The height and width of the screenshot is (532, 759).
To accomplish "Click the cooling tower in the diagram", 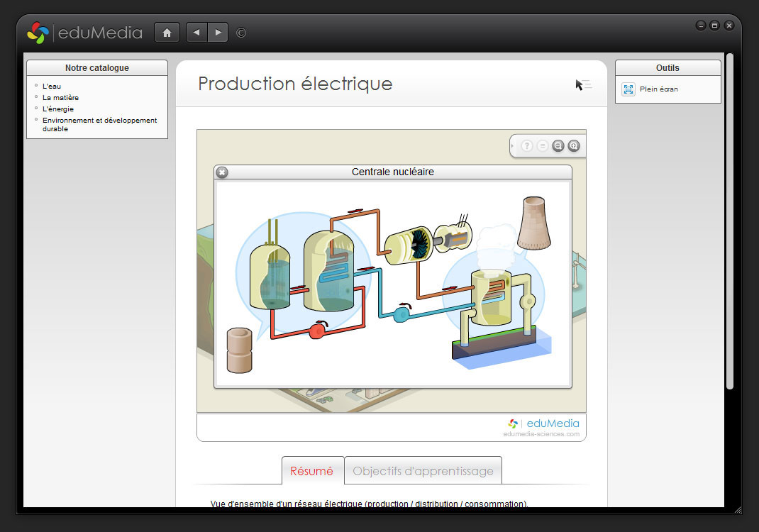I will click(x=533, y=223).
